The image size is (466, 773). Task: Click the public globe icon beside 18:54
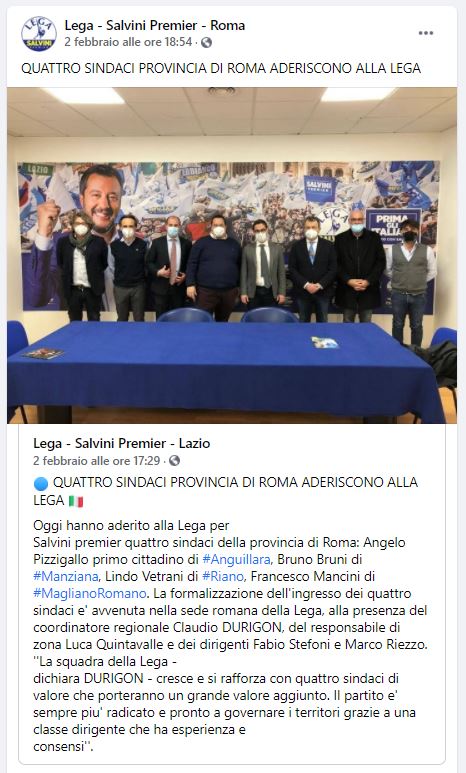(x=207, y=42)
